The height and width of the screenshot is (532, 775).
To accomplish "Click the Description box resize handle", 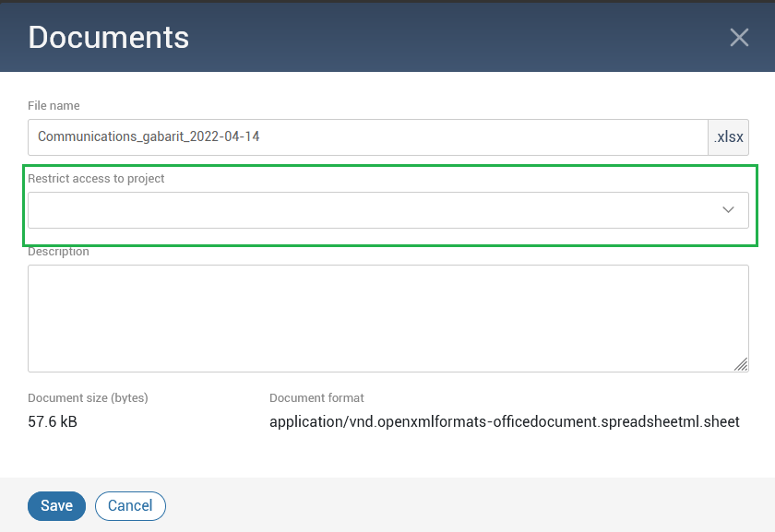I will pyautogui.click(x=741, y=364).
